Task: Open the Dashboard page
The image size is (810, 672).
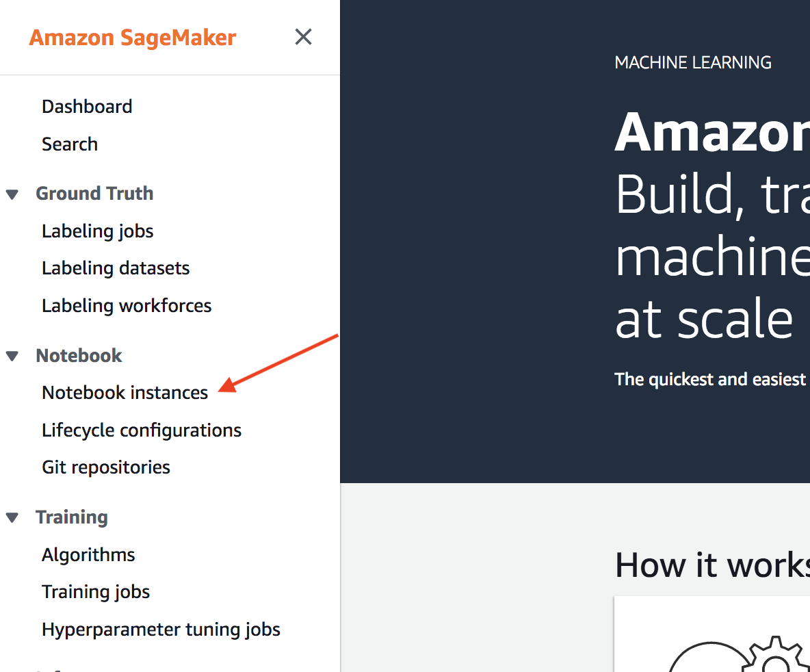Action: [x=87, y=107]
